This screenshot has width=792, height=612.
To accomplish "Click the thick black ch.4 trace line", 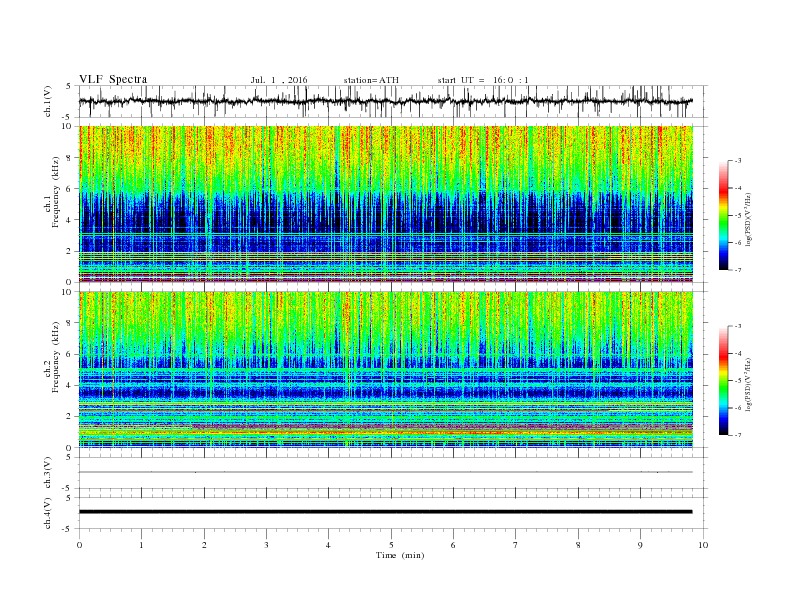I will 385,512.
